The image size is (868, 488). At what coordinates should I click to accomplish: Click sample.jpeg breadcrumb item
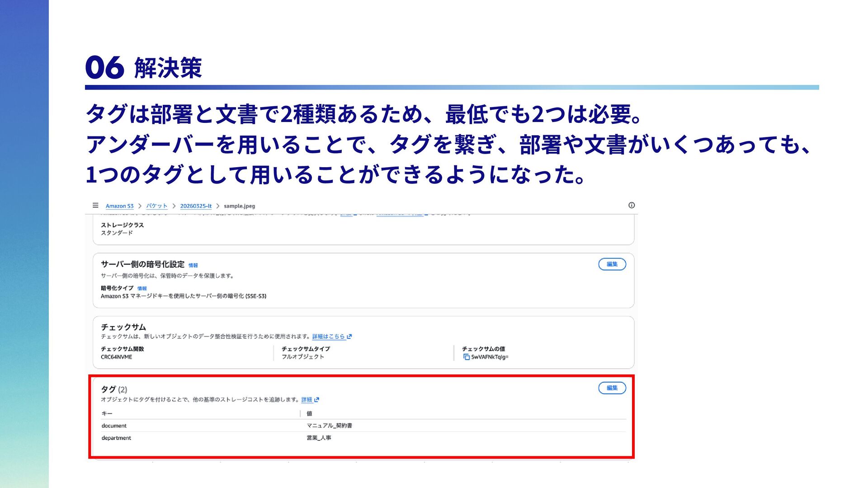coord(239,206)
